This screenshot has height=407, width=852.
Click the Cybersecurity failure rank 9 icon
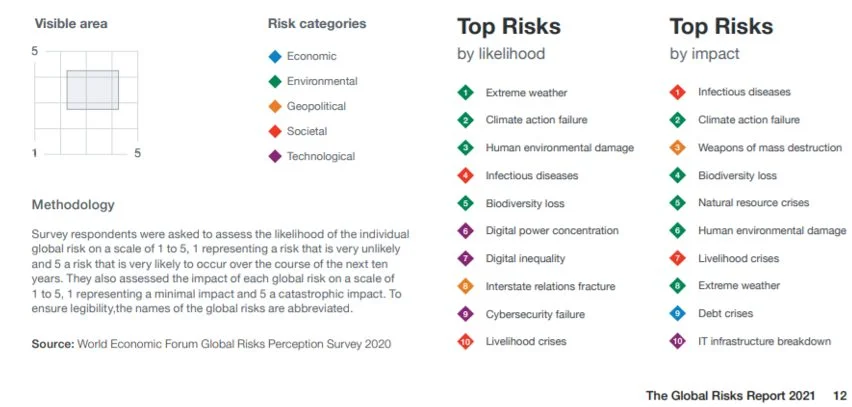[x=465, y=314]
